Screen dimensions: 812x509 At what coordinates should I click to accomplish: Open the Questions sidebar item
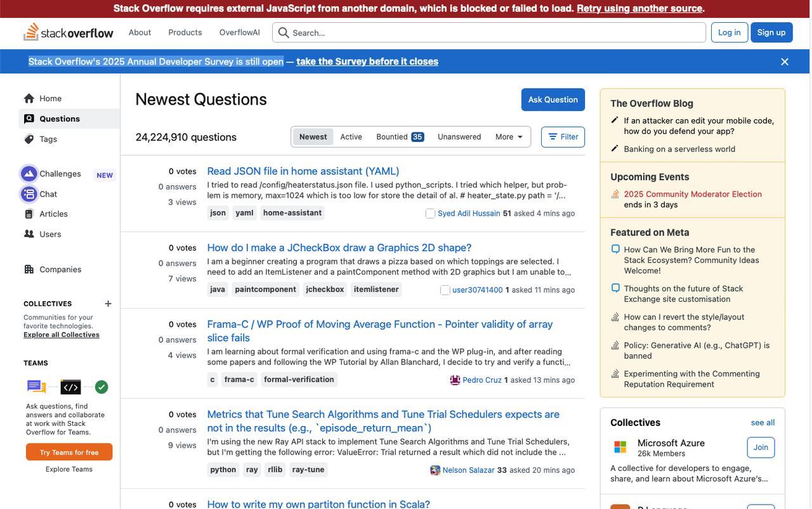point(69,119)
